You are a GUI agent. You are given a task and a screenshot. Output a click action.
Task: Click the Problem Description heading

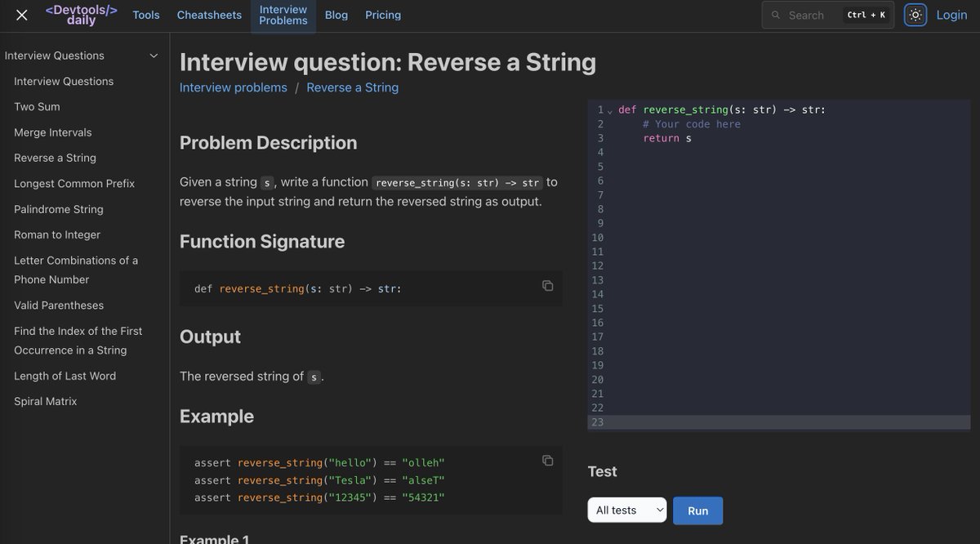pyautogui.click(x=269, y=142)
